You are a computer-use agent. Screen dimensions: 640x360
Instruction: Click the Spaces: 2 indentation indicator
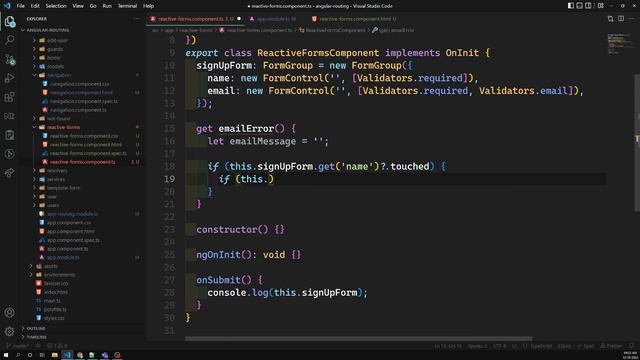tap(477, 346)
